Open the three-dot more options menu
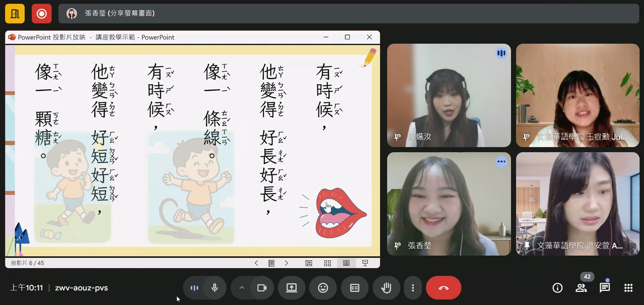 coord(413,288)
